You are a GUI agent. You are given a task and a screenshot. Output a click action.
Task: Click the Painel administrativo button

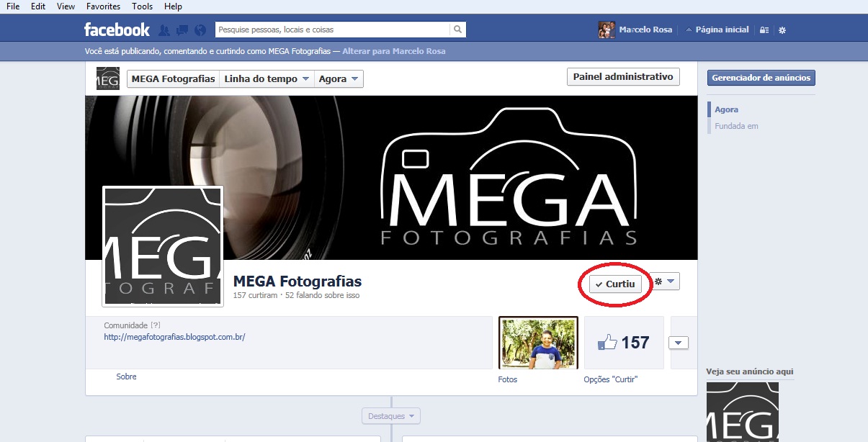click(x=624, y=77)
